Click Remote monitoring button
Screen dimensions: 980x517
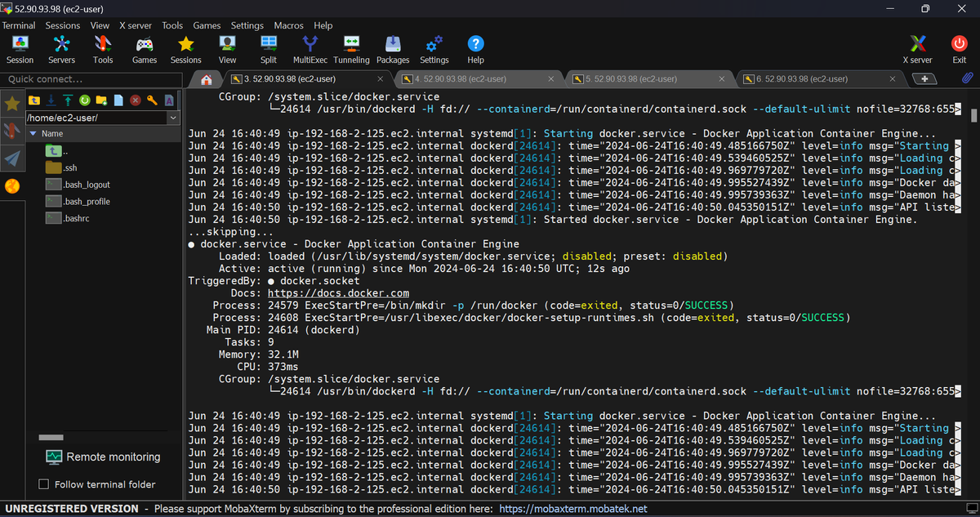click(x=102, y=457)
